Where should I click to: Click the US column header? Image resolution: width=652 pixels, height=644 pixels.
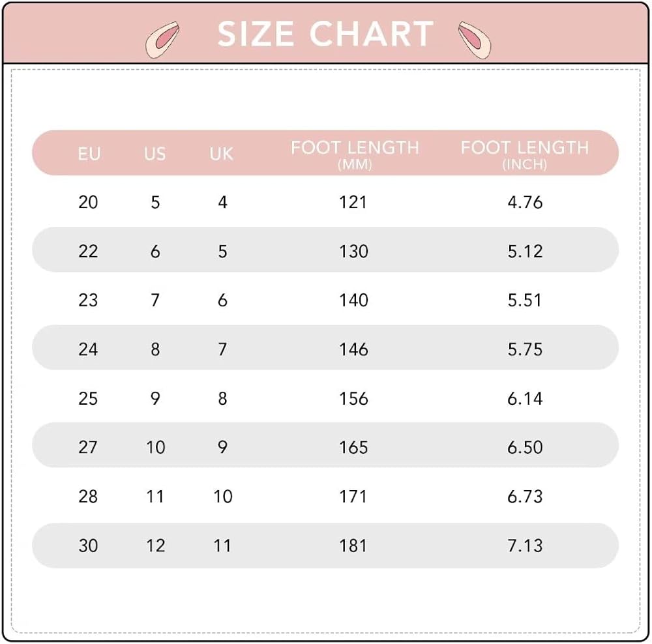tap(155, 154)
